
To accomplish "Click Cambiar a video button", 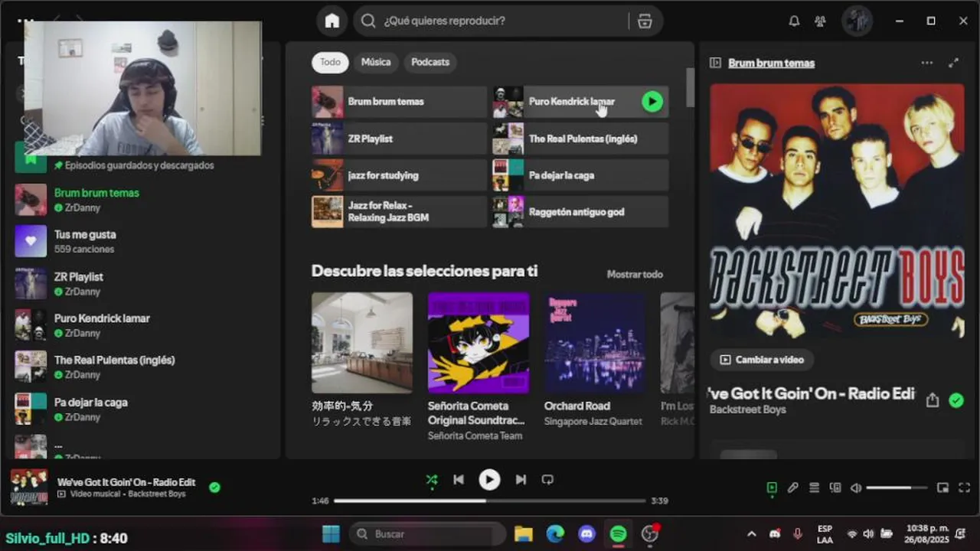I will pyautogui.click(x=762, y=360).
